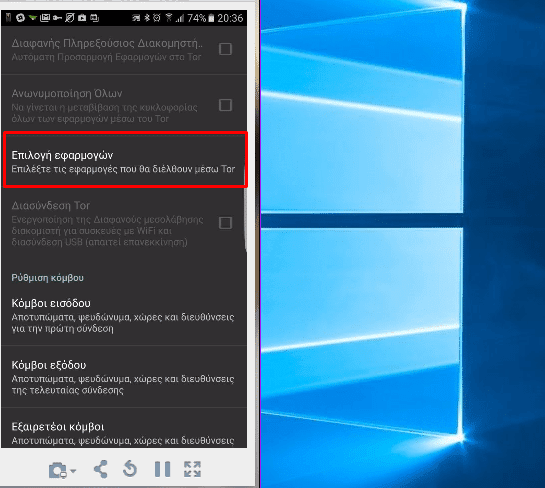The image size is (545, 488).
Task: Click the Ανωνυμοποίηση Όλων setting title
Action: pos(67,93)
